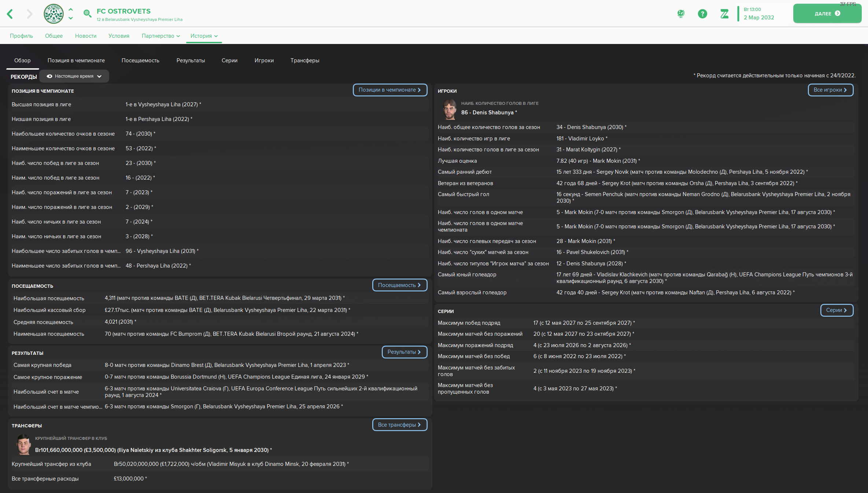Click 12 - Denis Shabunya (2028) record

(591, 264)
